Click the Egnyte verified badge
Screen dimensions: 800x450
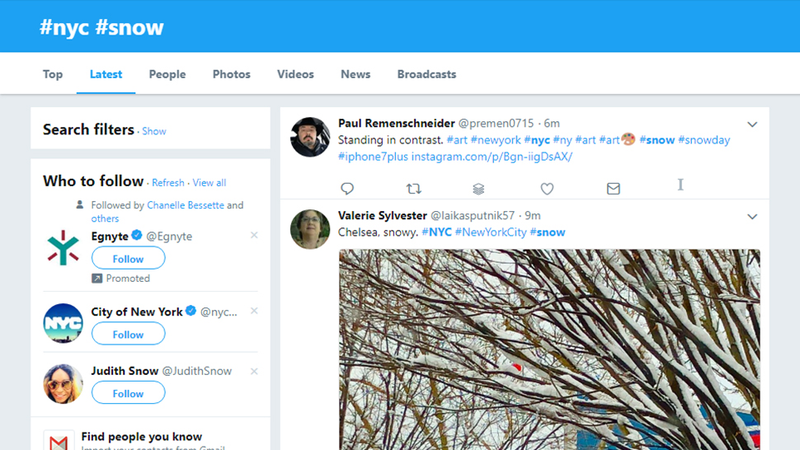(137, 235)
